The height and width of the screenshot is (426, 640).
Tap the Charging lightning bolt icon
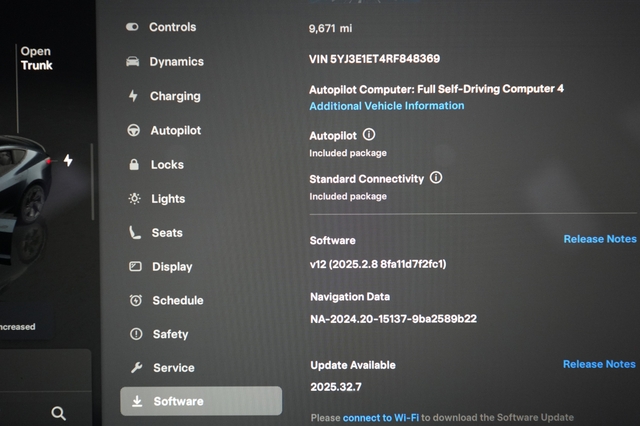coord(133,96)
